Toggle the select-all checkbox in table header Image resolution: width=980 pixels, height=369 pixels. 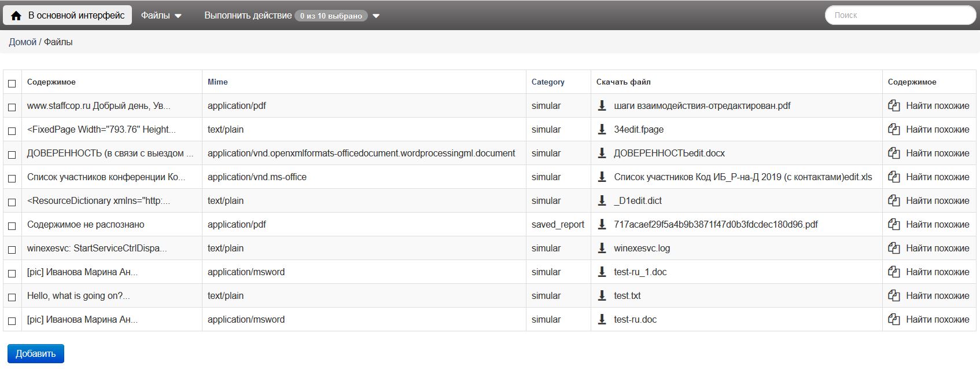point(12,83)
